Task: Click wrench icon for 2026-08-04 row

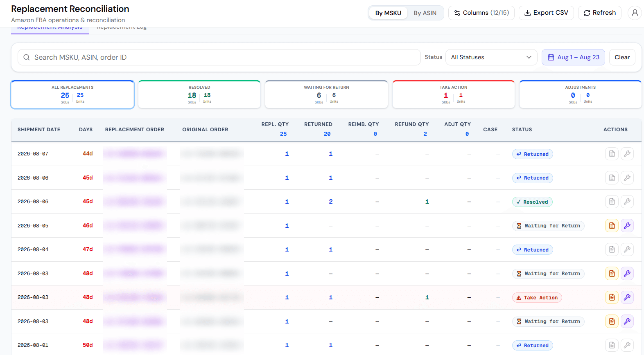Action: click(627, 249)
